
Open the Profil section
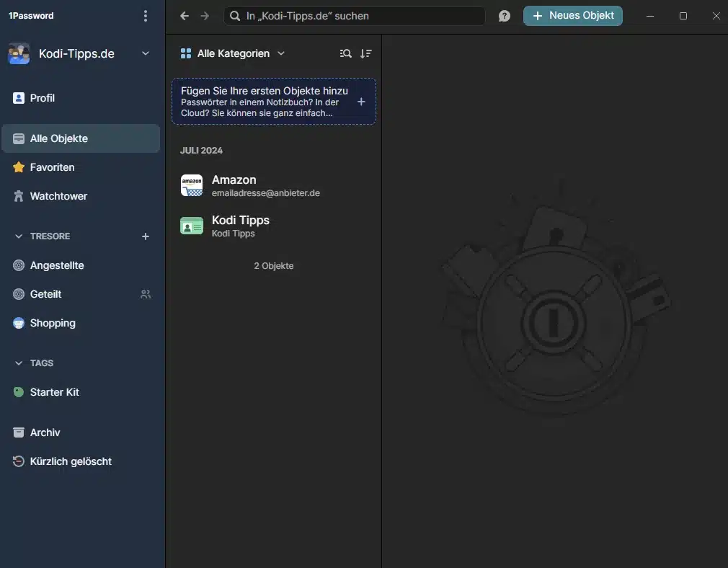[x=81, y=98]
